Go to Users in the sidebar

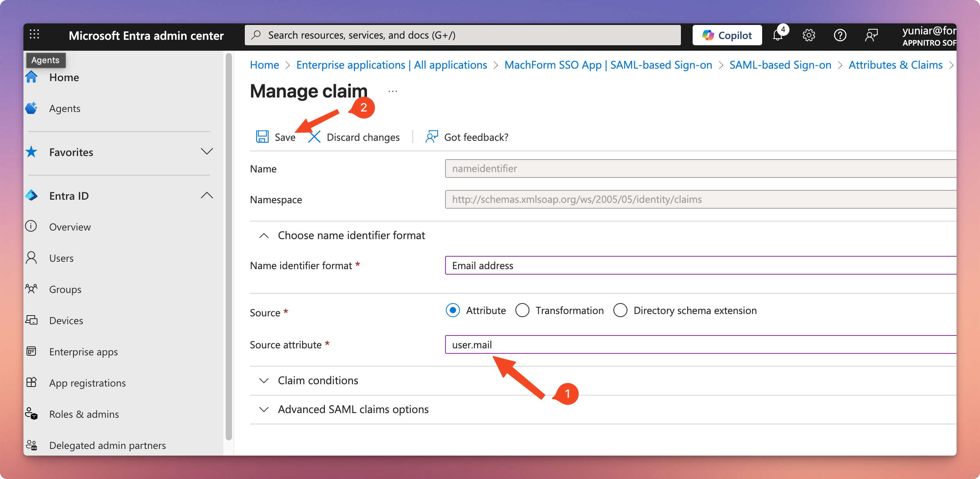[61, 258]
